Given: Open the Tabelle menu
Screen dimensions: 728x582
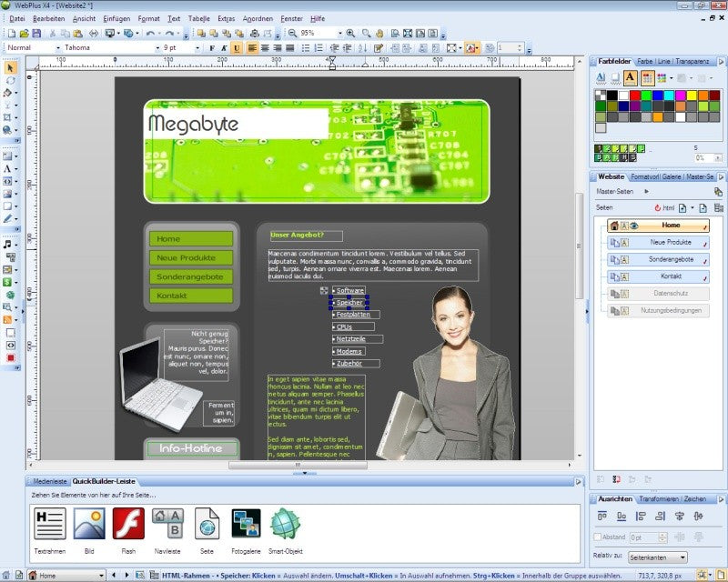Looking at the screenshot, I should coord(198,18).
